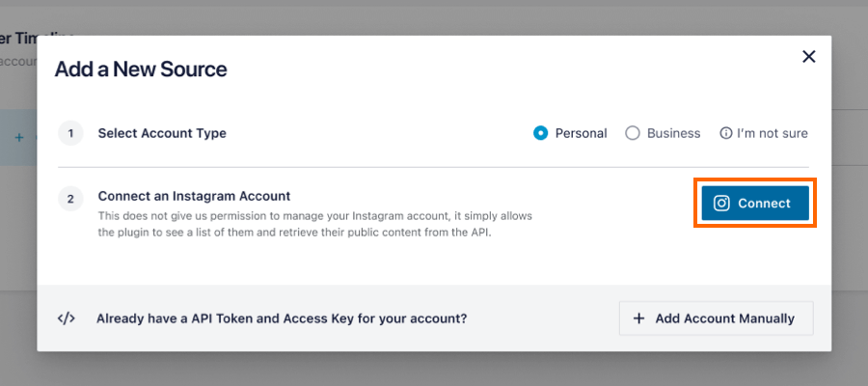Click the Add a New Source heading

click(x=141, y=69)
